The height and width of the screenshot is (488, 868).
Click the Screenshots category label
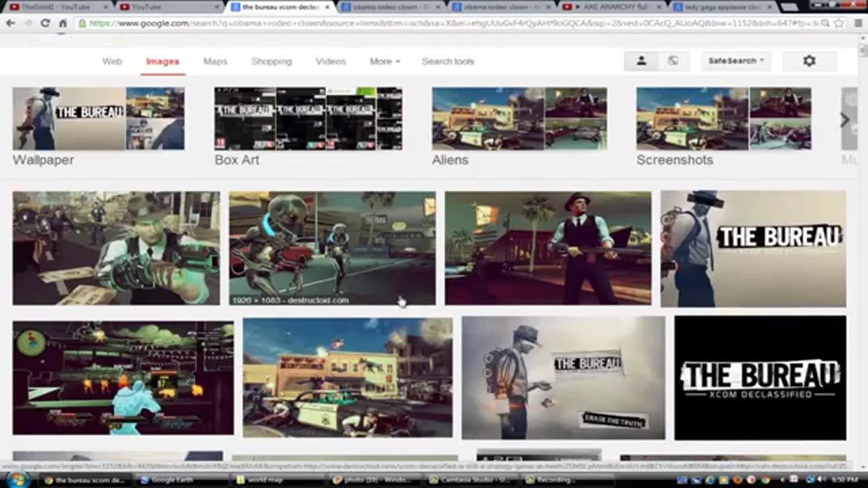(x=675, y=160)
